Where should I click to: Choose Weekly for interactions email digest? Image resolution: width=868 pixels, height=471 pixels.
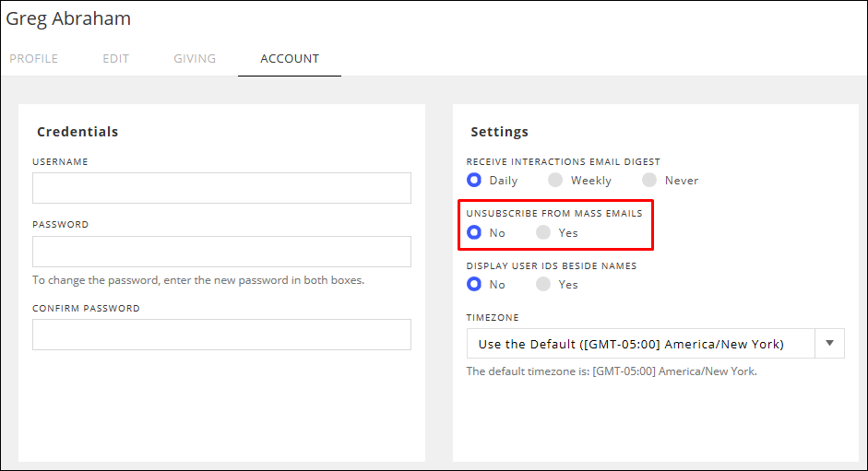(556, 181)
